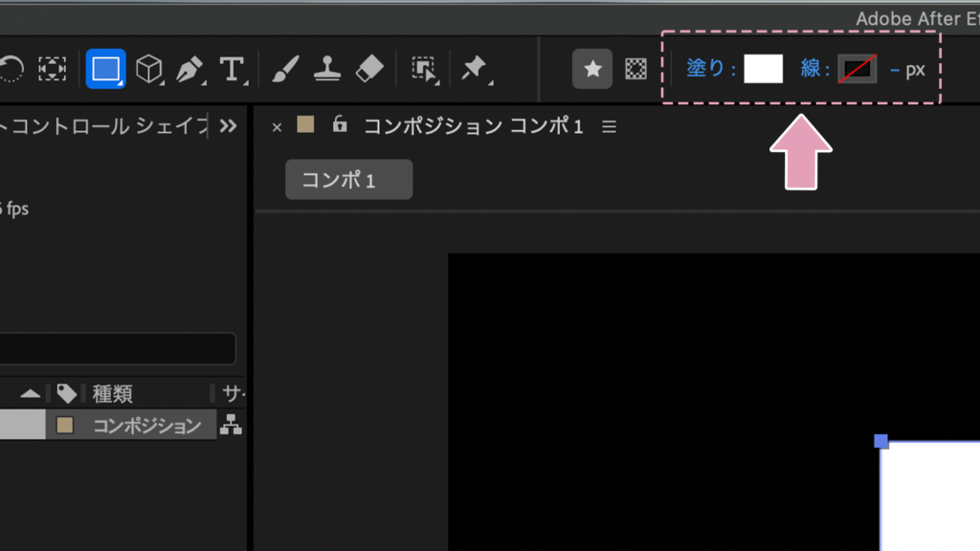Select the Rectangle shape tool

(x=105, y=69)
